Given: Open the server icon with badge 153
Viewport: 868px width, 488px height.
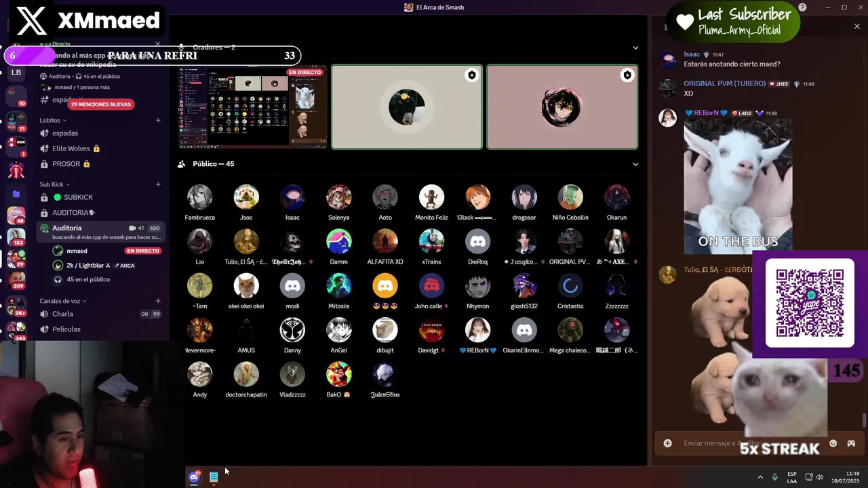Looking at the screenshot, I should click(16, 237).
